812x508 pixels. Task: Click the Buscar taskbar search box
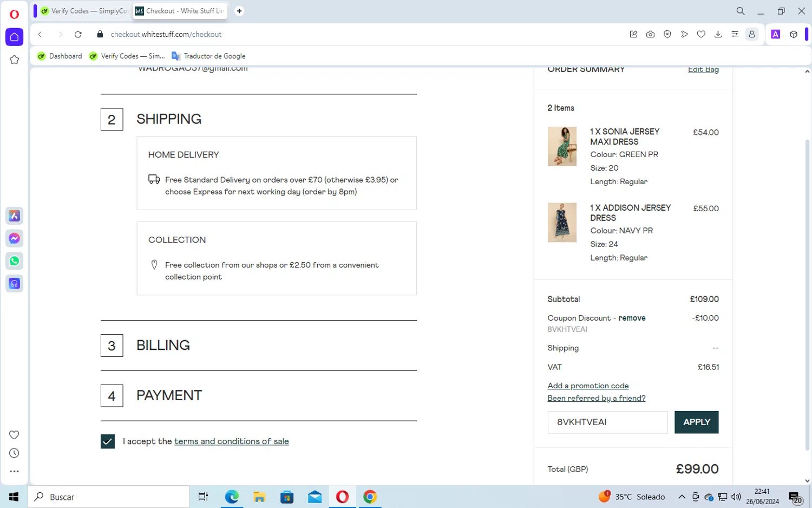109,497
